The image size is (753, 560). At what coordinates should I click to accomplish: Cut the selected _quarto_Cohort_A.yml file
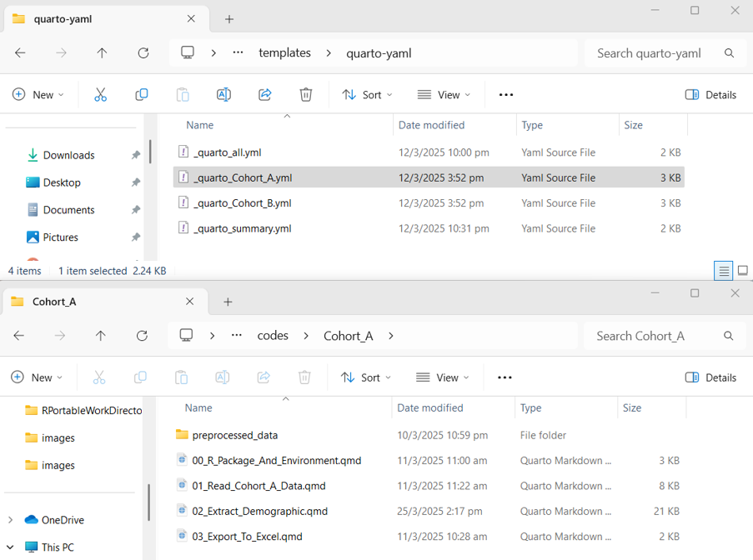(100, 94)
